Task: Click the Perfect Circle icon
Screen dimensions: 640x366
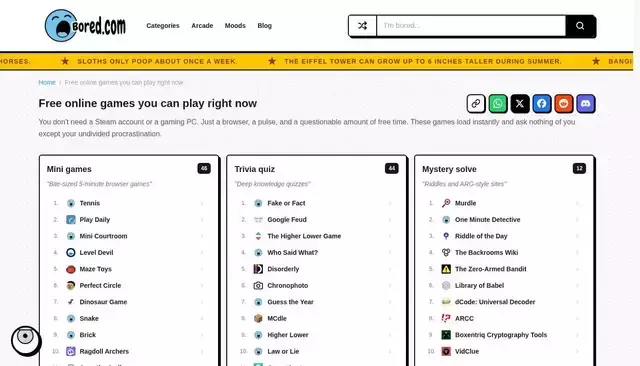Action: (x=71, y=285)
